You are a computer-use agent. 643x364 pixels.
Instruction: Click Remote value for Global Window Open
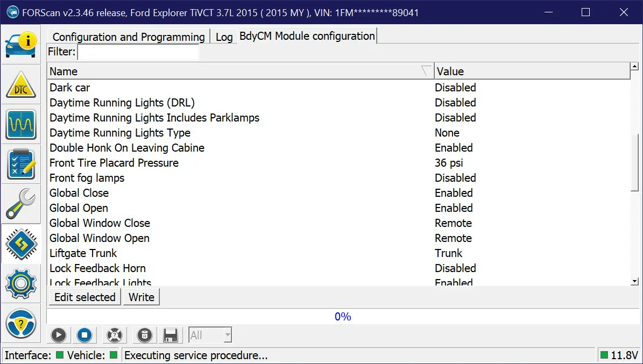pyautogui.click(x=453, y=239)
